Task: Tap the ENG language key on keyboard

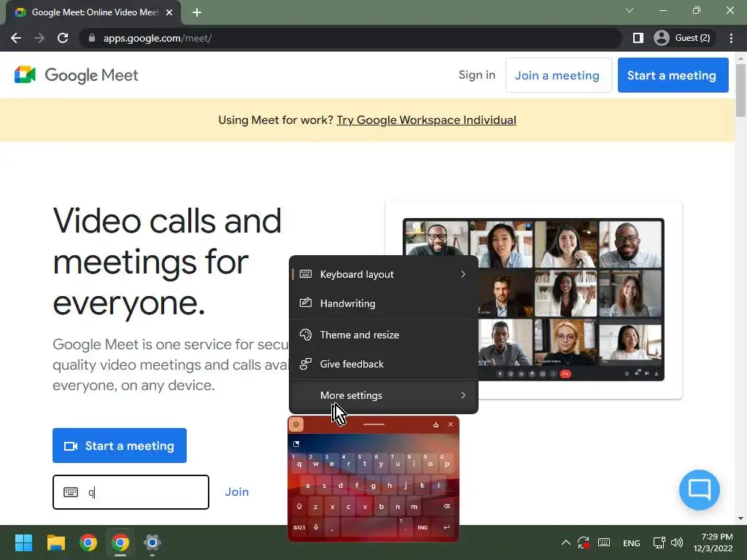Action: (422, 528)
